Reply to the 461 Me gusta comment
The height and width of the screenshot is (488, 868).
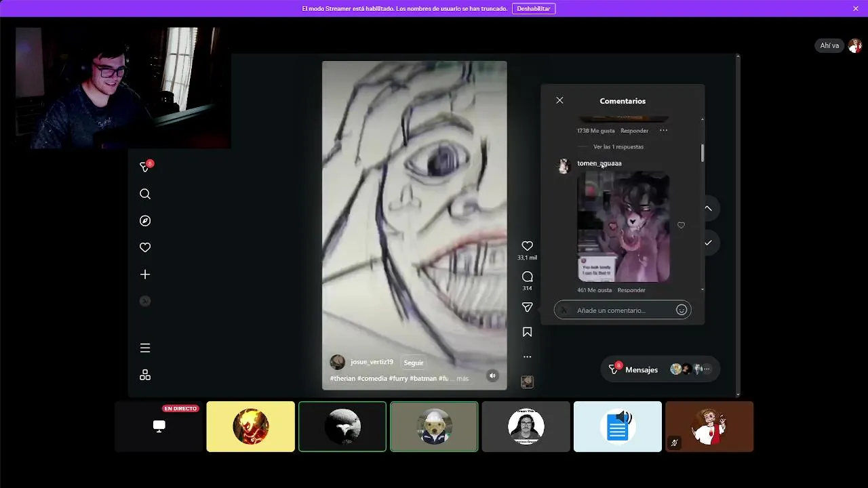coord(631,290)
